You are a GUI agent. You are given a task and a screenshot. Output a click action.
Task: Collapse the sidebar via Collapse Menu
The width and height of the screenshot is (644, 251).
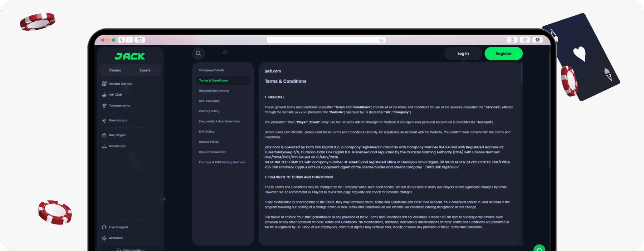coord(130,250)
